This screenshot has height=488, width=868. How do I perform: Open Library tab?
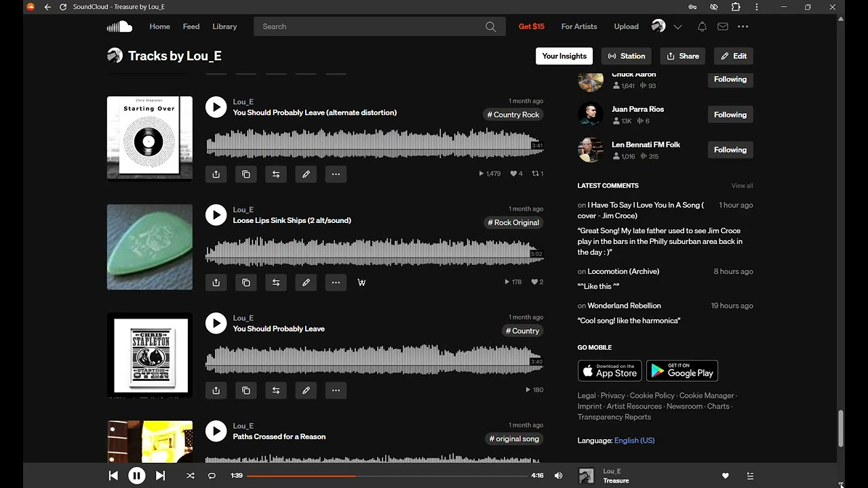point(224,26)
